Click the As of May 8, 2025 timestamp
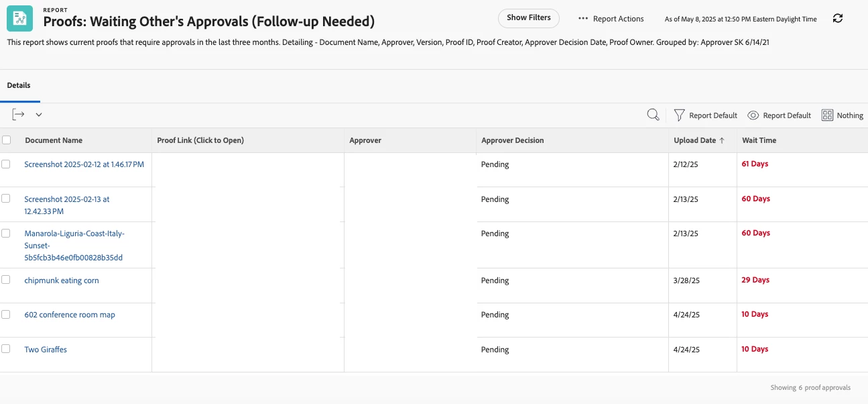868x404 pixels. (741, 19)
